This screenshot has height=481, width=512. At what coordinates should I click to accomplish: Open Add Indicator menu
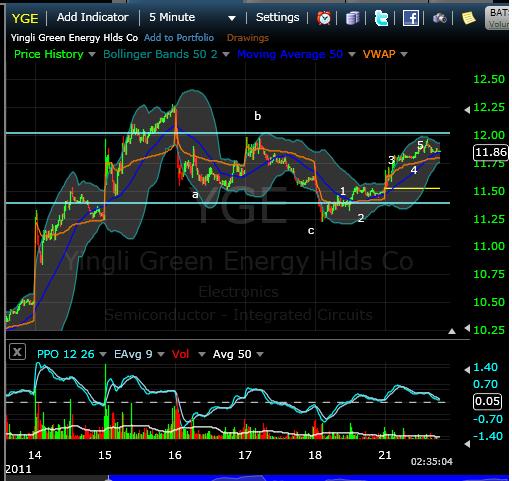pos(92,17)
